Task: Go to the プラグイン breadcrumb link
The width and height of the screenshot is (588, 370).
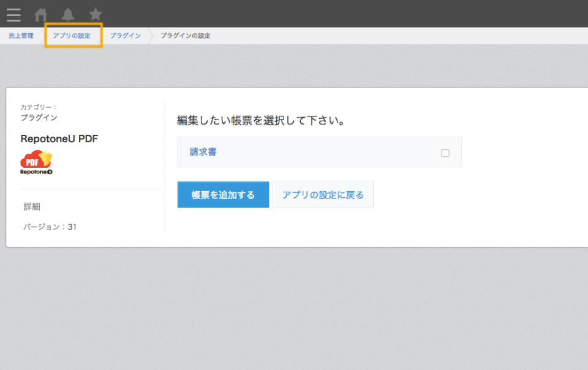Action: pos(125,36)
